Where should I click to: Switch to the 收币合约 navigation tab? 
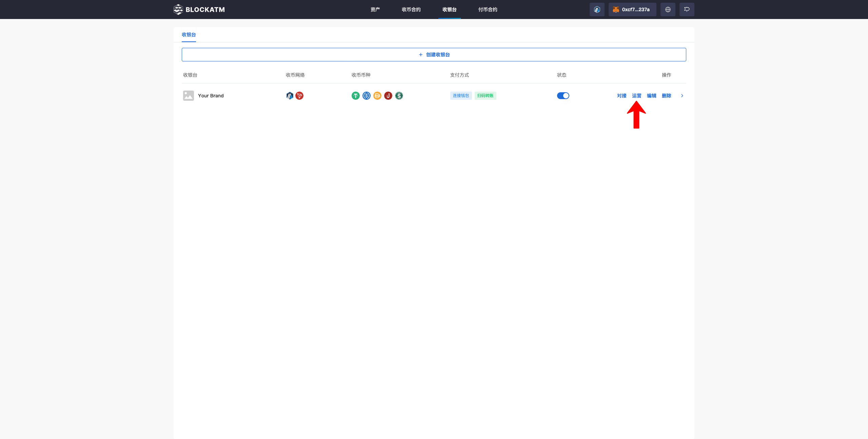point(411,9)
